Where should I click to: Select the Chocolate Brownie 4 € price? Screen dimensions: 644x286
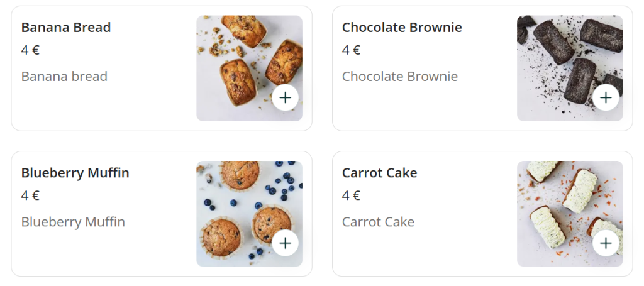coord(351,50)
